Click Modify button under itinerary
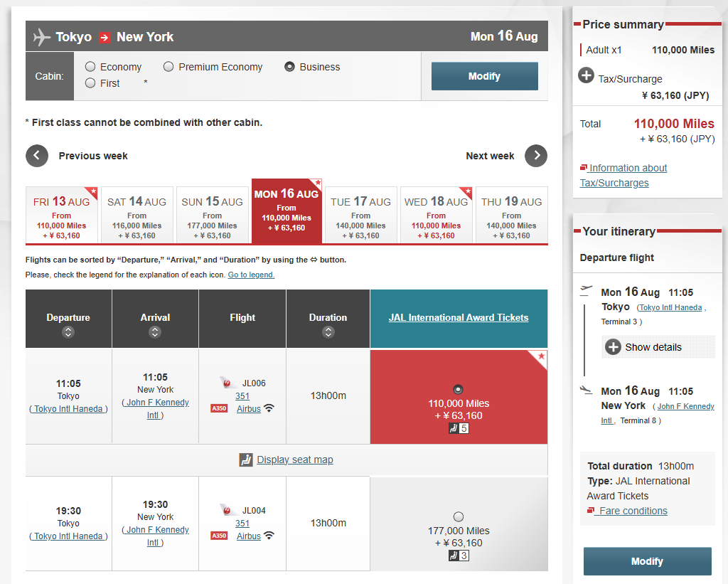 647,561
